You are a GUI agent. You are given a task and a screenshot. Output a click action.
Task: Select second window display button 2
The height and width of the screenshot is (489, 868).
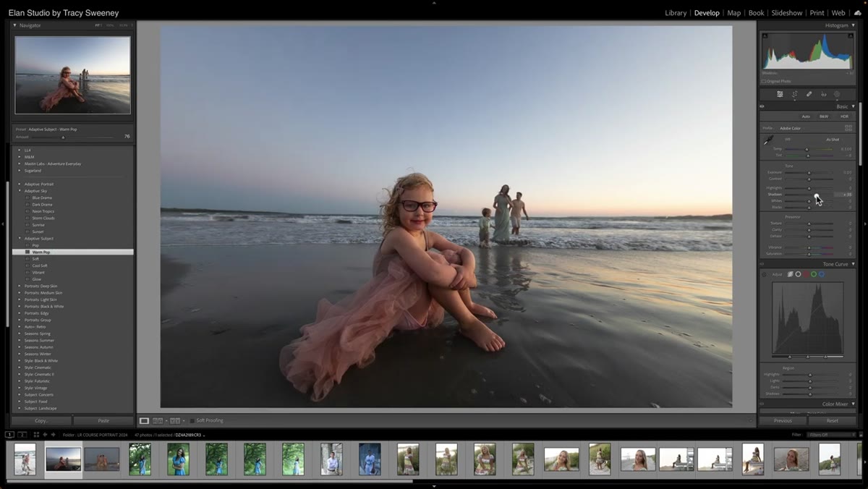(22, 435)
